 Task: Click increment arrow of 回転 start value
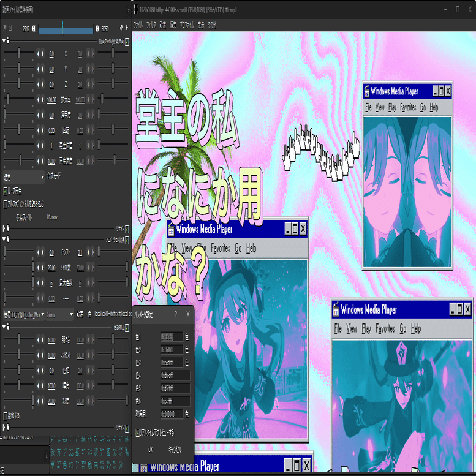tap(43, 130)
